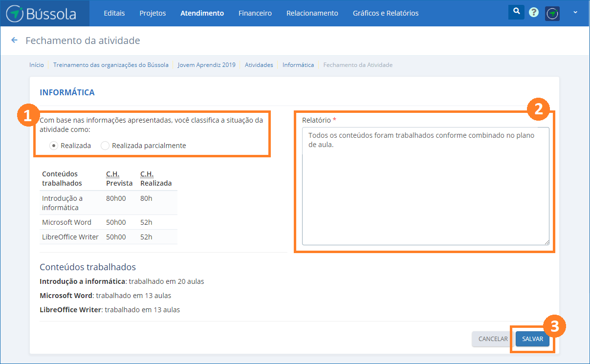590x364 pixels.
Task: Select the Realizada parcialmente radio option
Action: tap(105, 146)
